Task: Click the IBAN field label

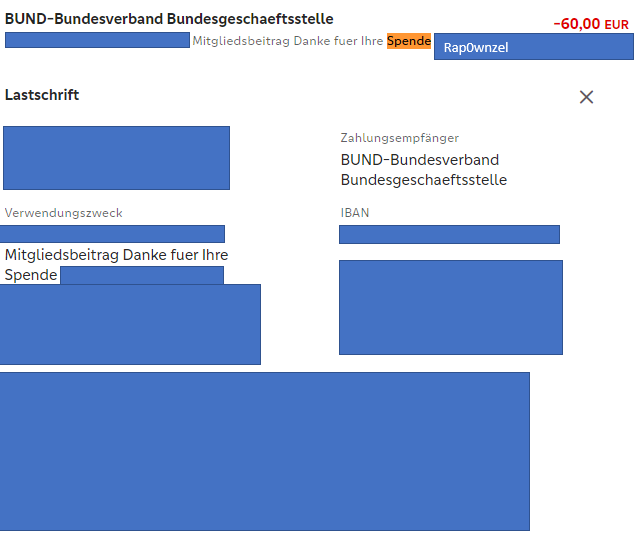Action: click(355, 213)
